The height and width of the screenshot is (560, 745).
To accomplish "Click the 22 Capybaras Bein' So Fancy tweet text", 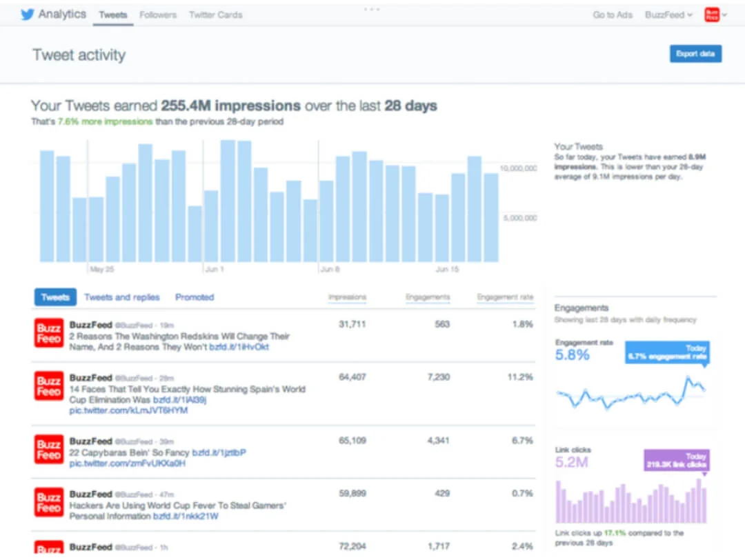I will pos(129,452).
